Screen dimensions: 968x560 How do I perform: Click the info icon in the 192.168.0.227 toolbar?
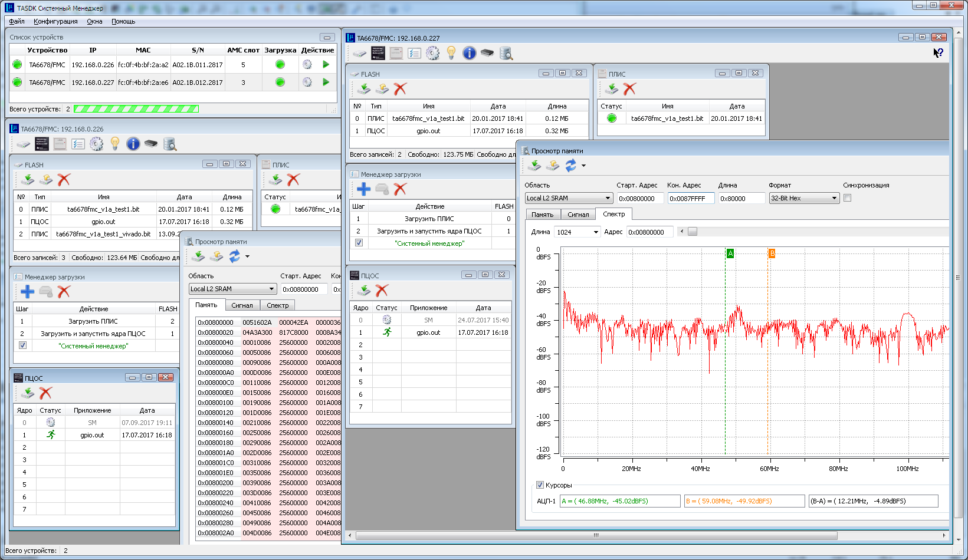point(469,54)
